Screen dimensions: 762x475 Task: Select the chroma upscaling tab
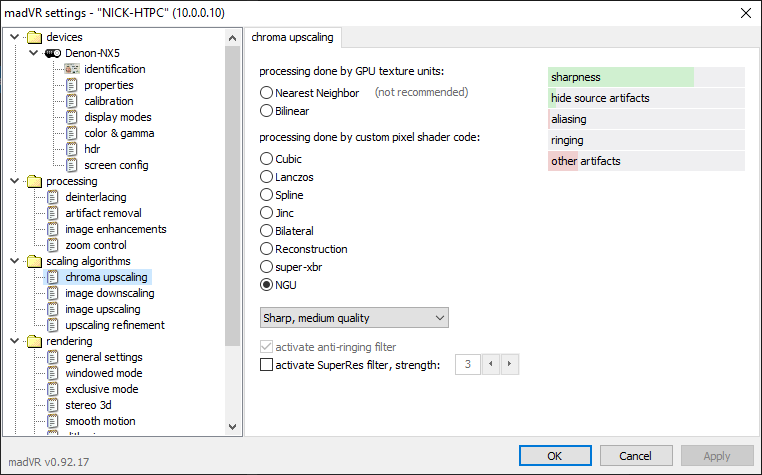click(x=294, y=37)
